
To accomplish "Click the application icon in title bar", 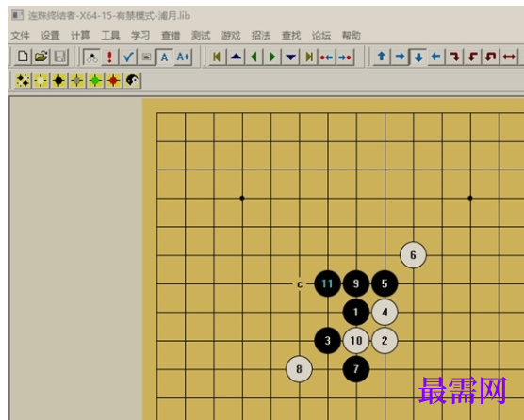I will [x=17, y=15].
